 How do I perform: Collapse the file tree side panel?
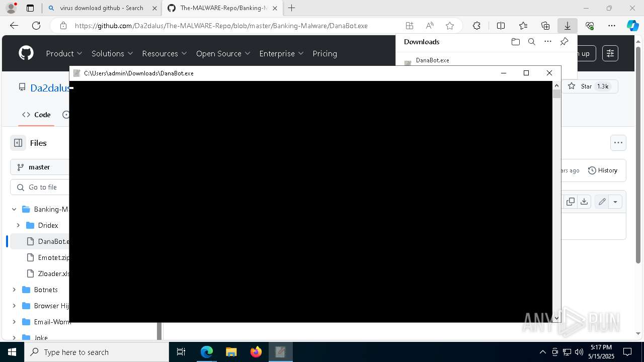[x=18, y=143]
